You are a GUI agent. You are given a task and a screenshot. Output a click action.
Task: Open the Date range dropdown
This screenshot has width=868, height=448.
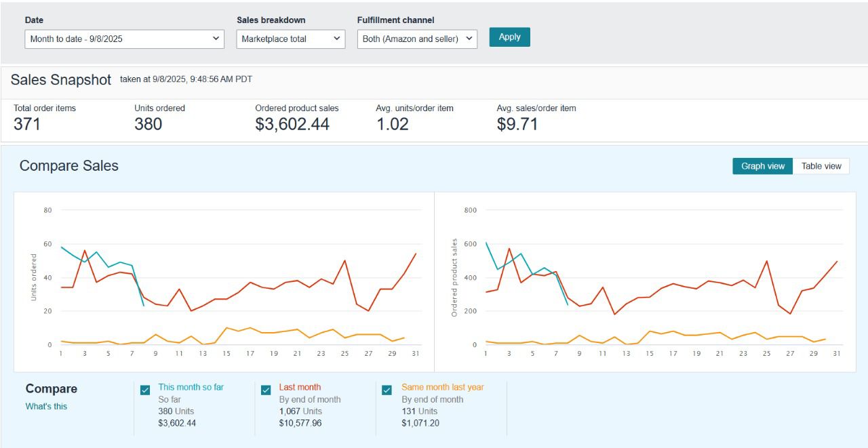tap(124, 39)
